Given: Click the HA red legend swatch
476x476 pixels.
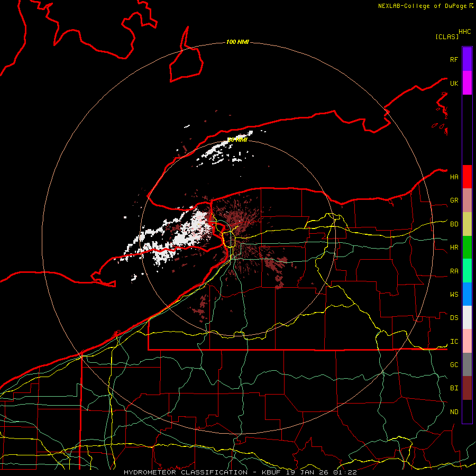Looking at the screenshot, I should click(x=467, y=177).
